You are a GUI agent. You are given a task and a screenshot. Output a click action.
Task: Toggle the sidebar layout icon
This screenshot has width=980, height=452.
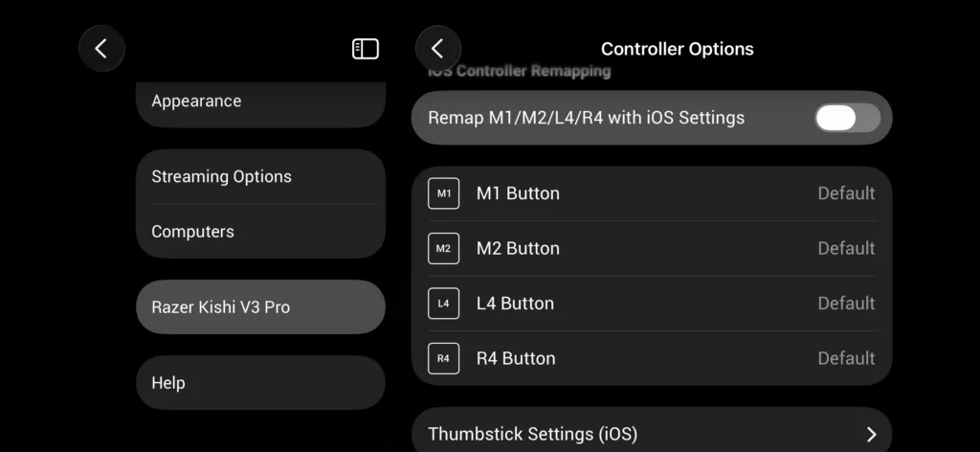click(366, 49)
